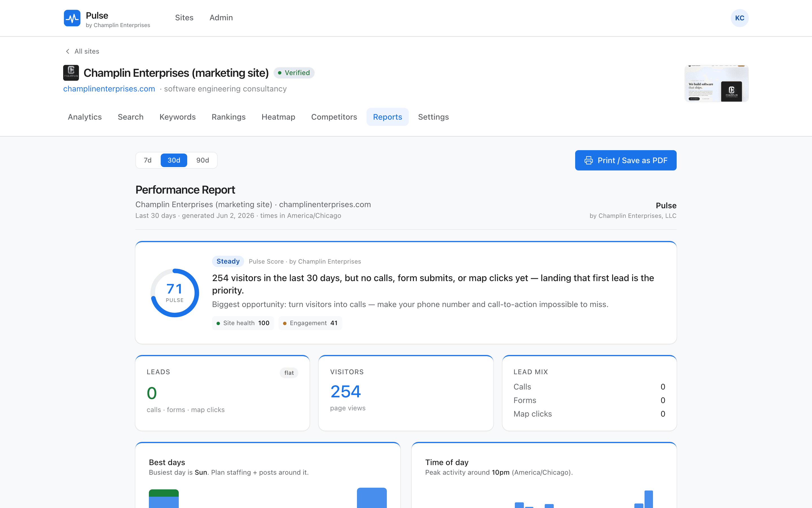Click the Engagement 41 chip
The width and height of the screenshot is (812, 508).
(x=310, y=323)
